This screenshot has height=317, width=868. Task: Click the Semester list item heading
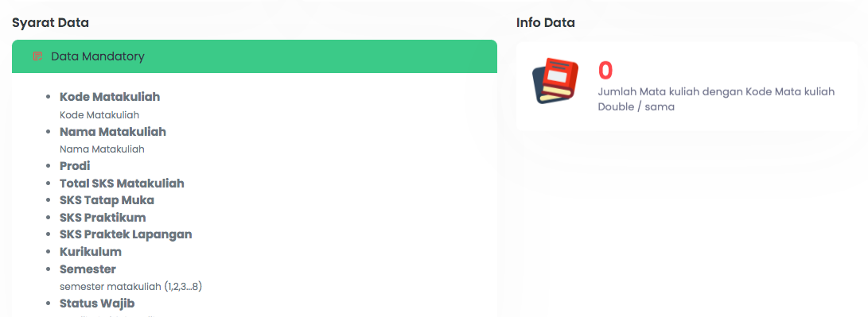pos(88,269)
